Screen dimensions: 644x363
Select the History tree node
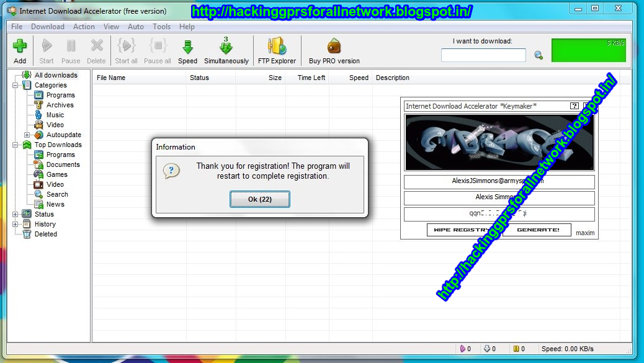coord(45,224)
